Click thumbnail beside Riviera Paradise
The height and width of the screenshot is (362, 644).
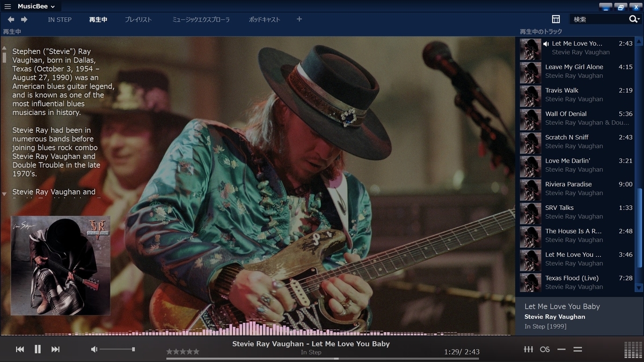click(530, 189)
